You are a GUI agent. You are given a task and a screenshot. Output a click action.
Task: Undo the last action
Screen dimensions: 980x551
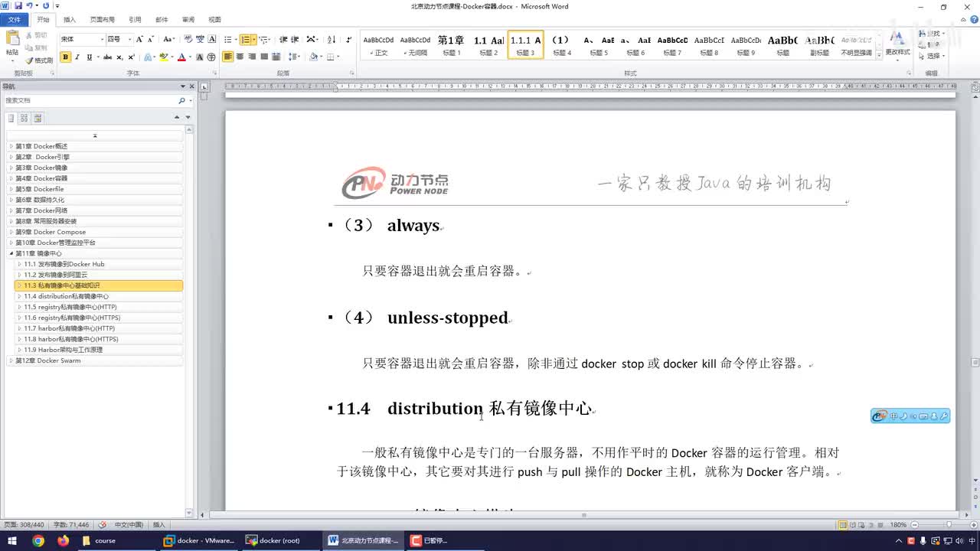29,6
